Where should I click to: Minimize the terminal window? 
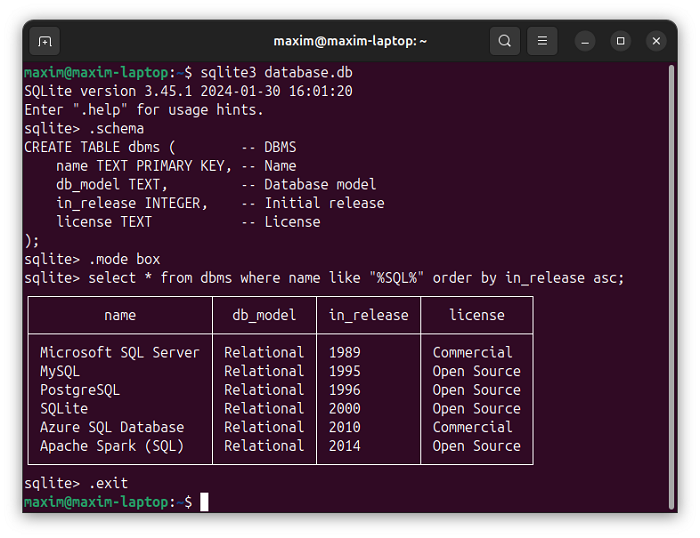[586, 41]
